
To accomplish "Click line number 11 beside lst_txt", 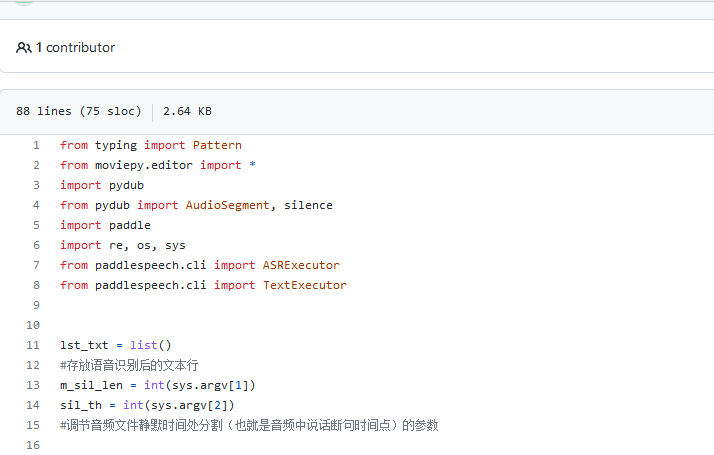I will coord(34,345).
